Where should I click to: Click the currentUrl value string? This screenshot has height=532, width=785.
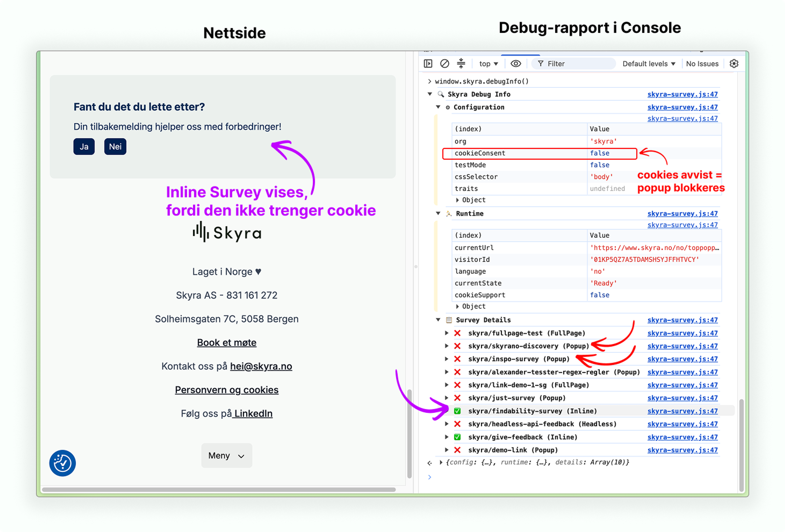point(654,248)
